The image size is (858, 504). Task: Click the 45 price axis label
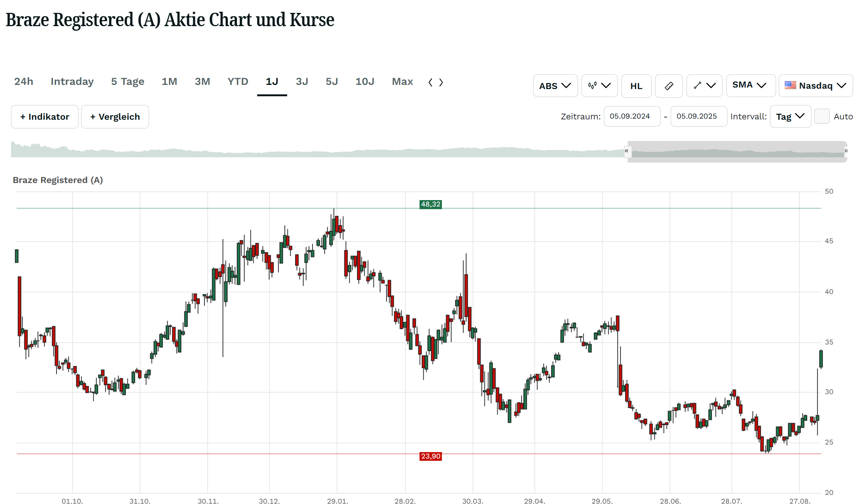pyautogui.click(x=829, y=241)
